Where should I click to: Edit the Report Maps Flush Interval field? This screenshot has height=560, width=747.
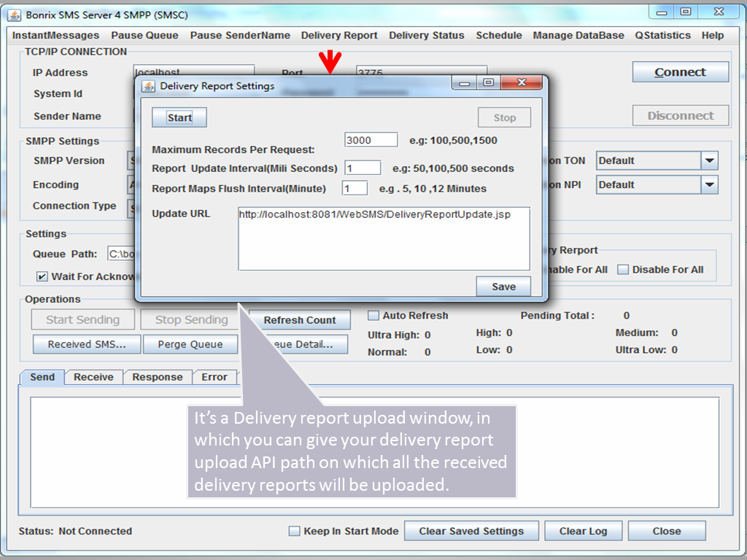(355, 188)
